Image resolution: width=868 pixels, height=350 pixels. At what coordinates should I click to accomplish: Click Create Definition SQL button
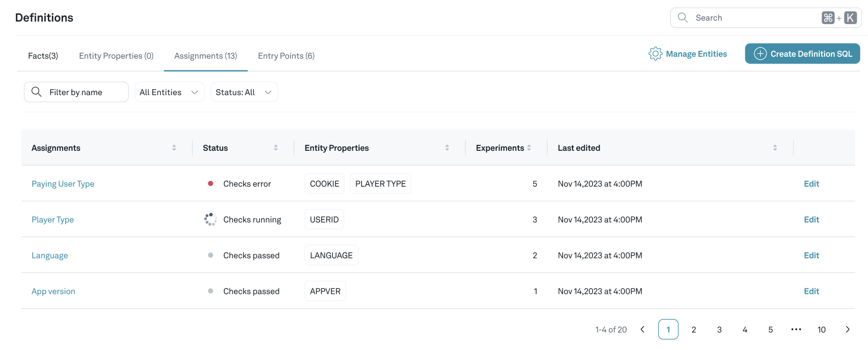point(802,54)
